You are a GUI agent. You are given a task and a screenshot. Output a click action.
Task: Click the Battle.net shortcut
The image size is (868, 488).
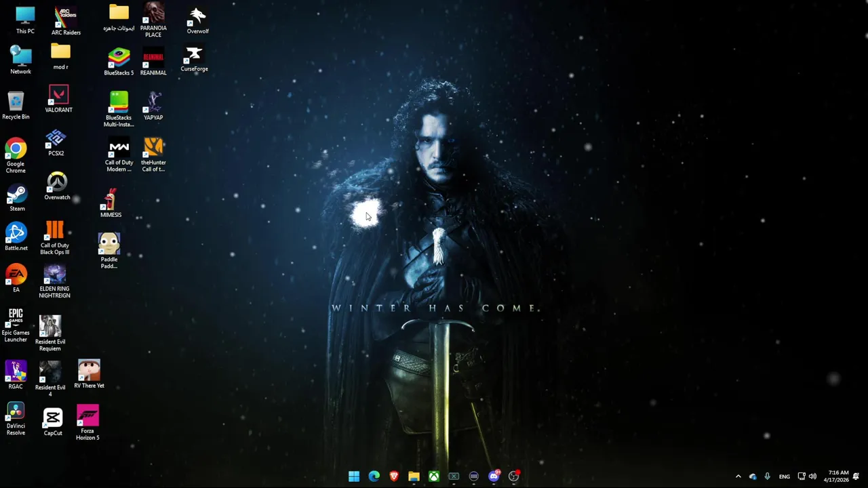(x=16, y=237)
